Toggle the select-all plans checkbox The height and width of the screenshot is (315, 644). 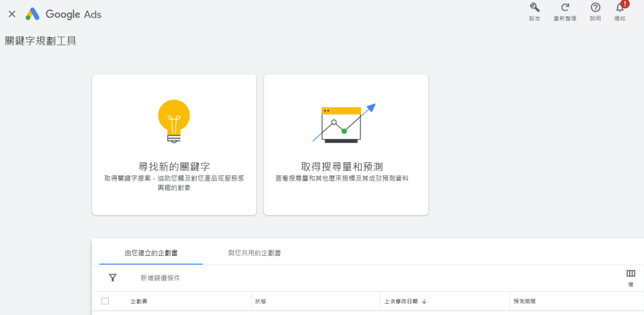105,301
